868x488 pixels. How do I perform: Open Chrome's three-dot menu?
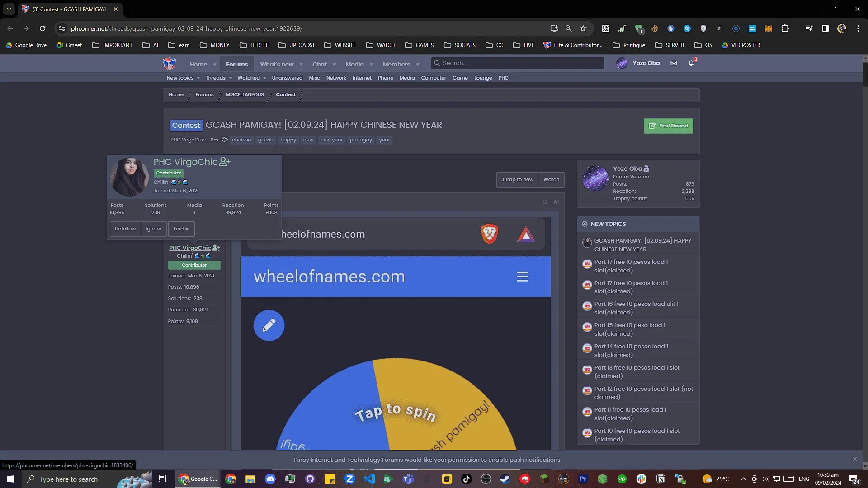858,28
